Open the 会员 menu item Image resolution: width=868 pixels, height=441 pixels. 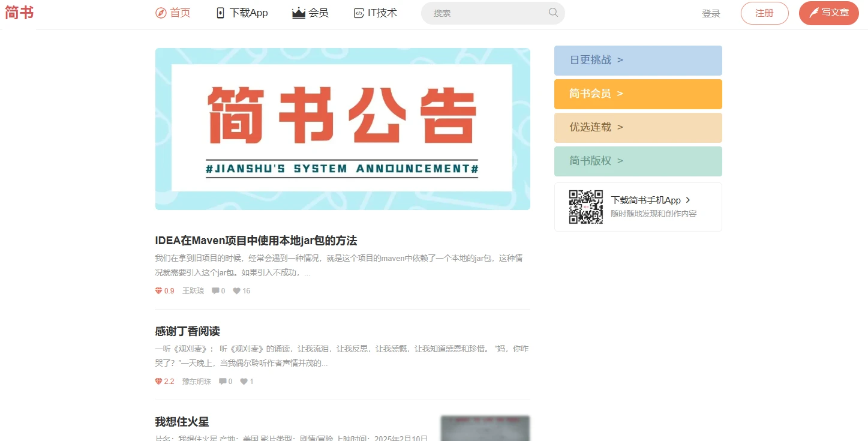pos(310,13)
